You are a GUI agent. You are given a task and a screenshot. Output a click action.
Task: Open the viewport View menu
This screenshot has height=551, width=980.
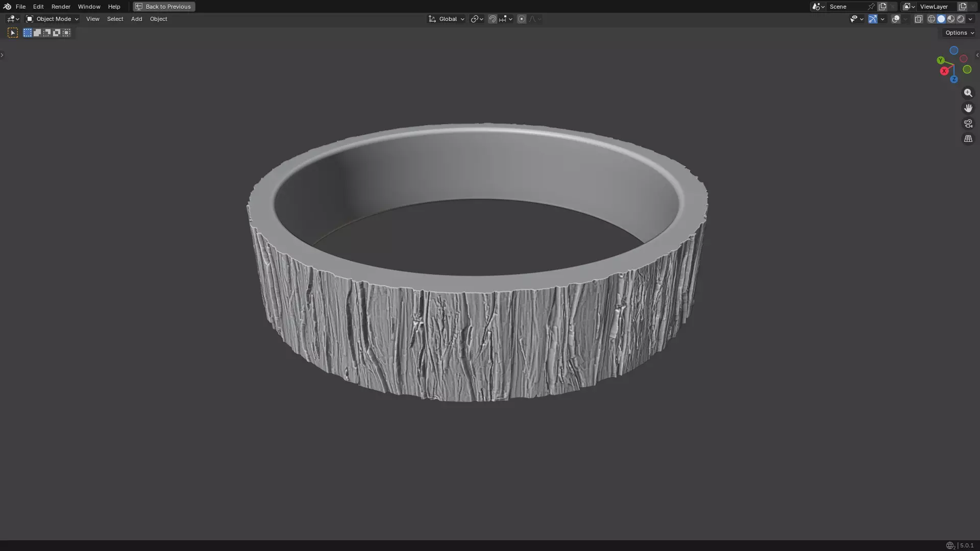[x=92, y=19]
